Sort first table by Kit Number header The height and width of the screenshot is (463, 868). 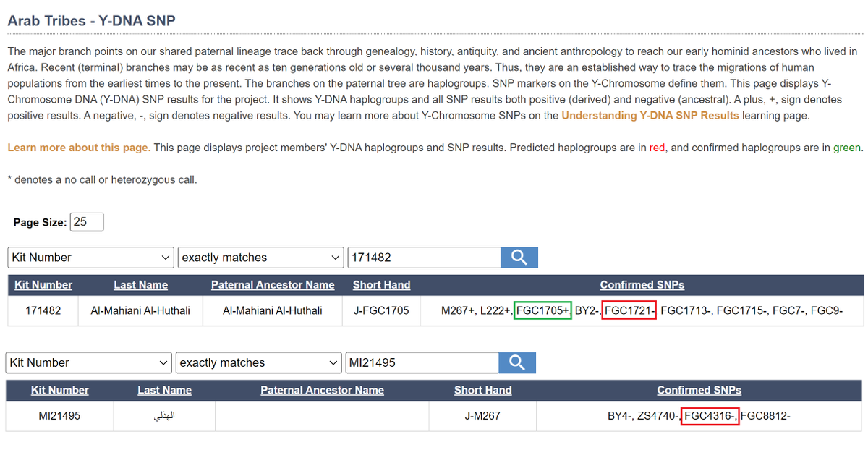point(43,285)
